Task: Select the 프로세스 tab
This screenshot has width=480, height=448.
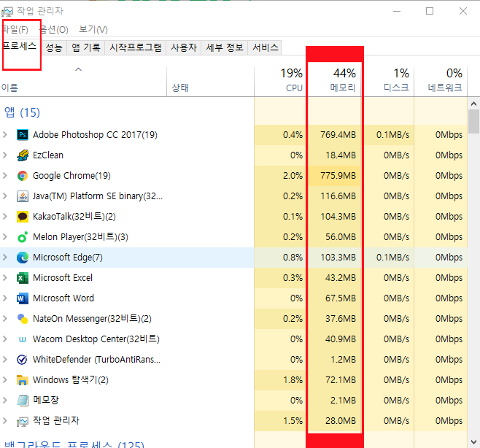Action: 19,47
